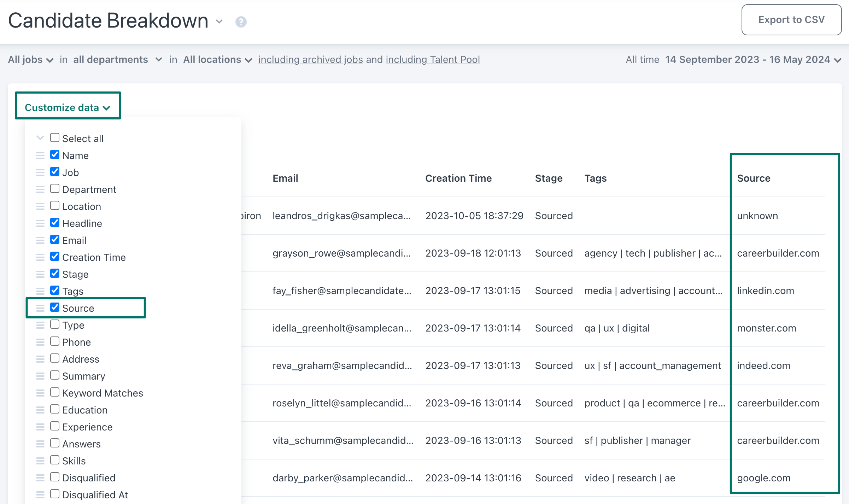Check the Type column checkbox

pos(54,324)
